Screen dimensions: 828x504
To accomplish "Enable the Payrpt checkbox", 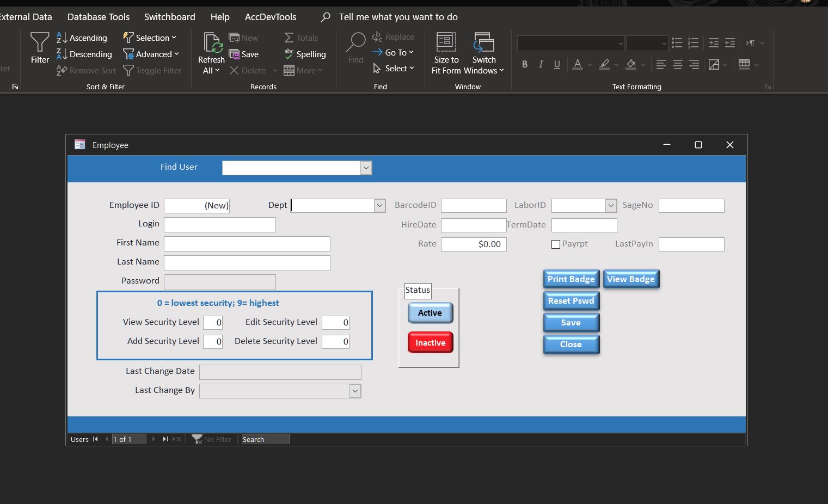I will tap(556, 244).
